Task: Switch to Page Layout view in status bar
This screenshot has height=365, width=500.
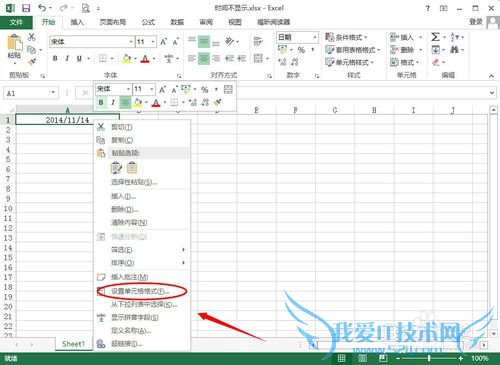Action: click(x=362, y=358)
